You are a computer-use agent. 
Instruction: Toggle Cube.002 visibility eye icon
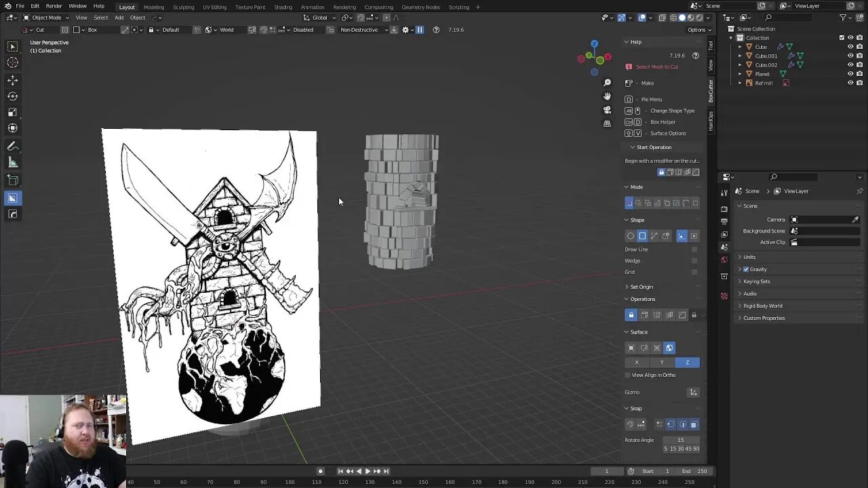[x=850, y=65]
